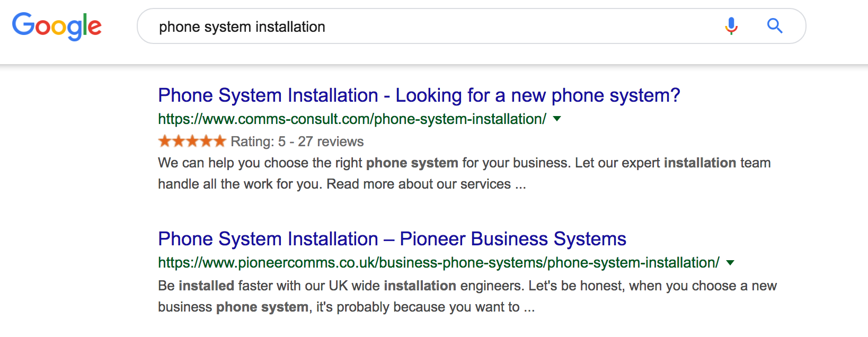
Task: Click bold 'installation' in the first snippet
Action: [x=700, y=163]
